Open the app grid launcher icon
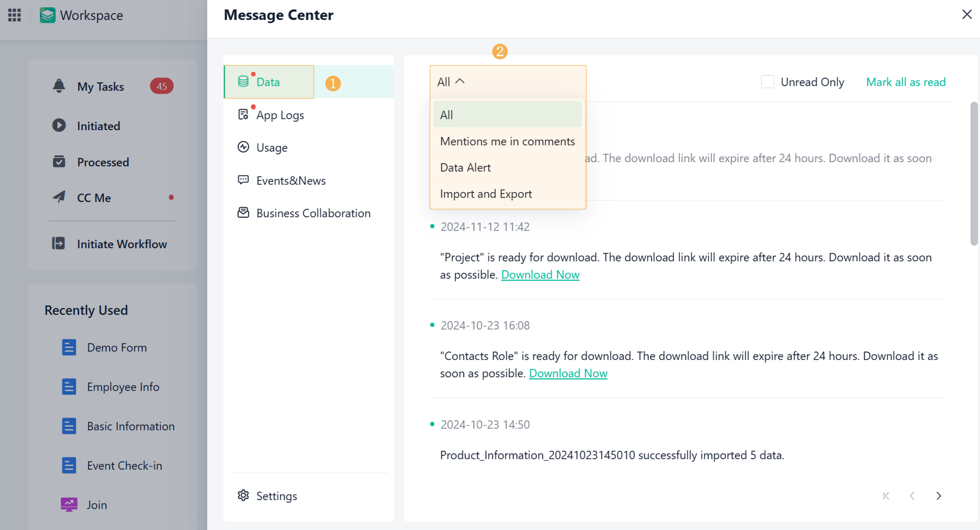The height and width of the screenshot is (530, 980). (x=14, y=15)
